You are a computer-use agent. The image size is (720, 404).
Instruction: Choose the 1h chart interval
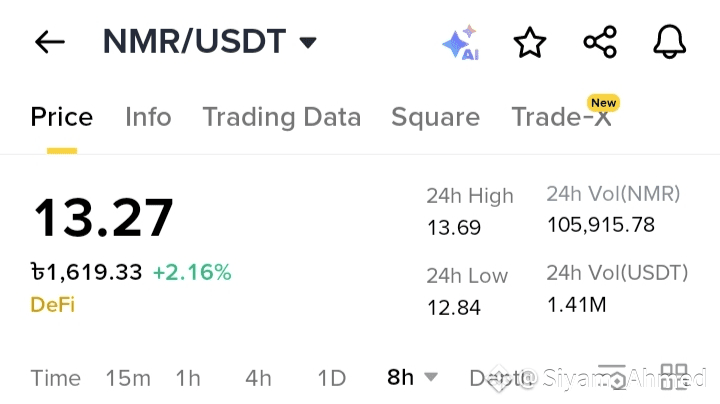click(x=188, y=378)
